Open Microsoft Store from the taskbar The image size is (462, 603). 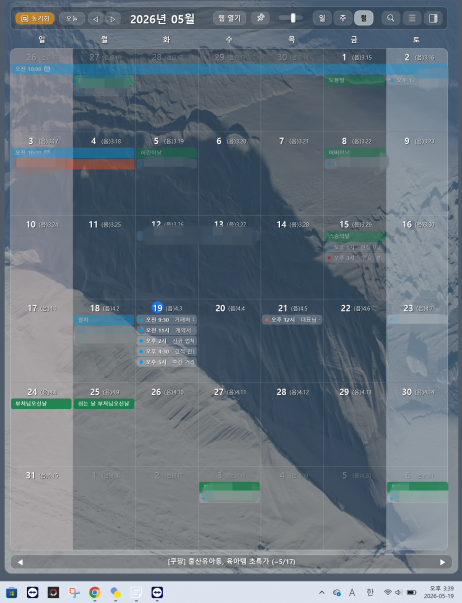tap(12, 593)
